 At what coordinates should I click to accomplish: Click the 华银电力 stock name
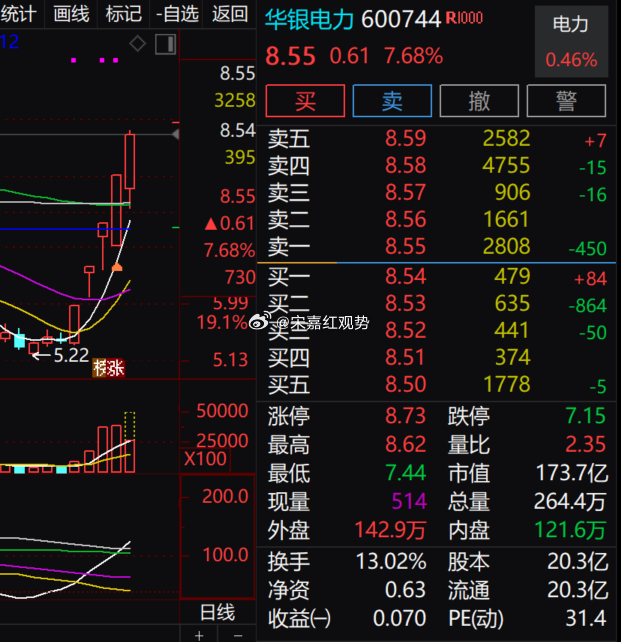309,19
